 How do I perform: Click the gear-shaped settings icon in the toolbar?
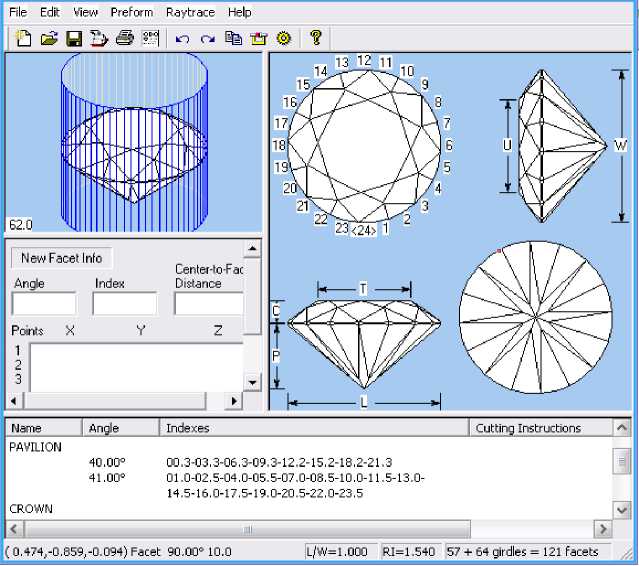pyautogui.click(x=283, y=38)
